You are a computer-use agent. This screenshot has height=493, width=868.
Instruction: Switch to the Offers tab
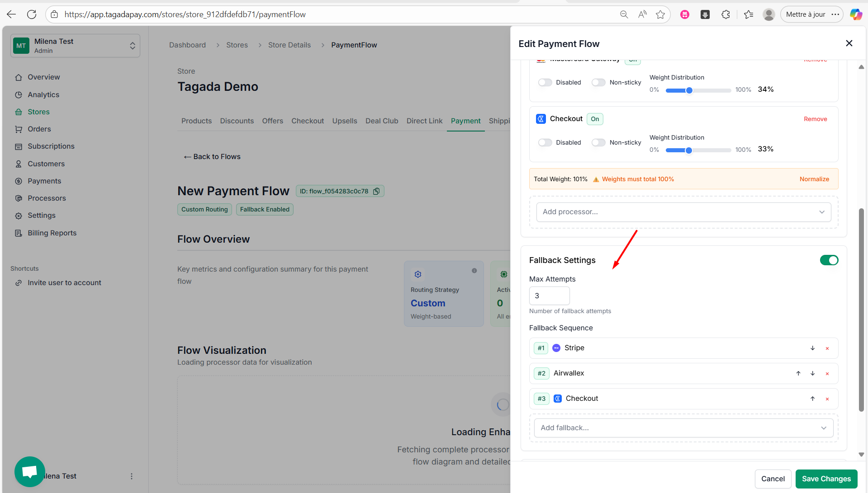272,121
